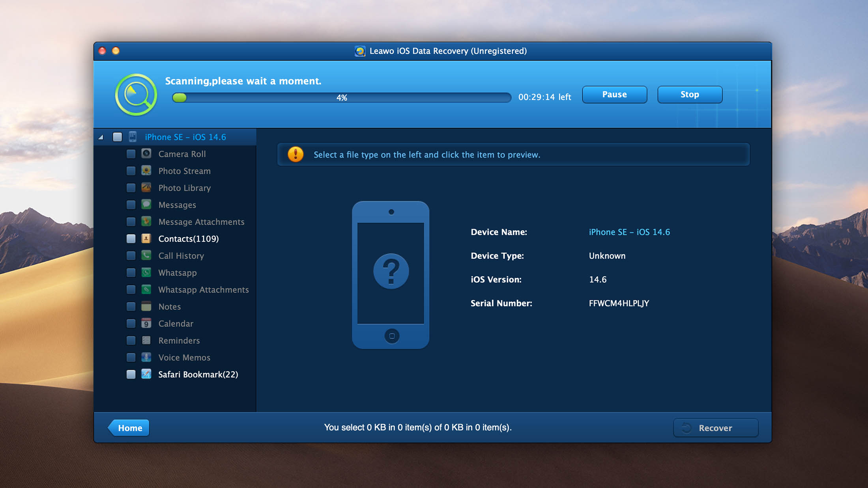Screen dimensions: 868x488
Task: Collapse the iPhone SE device tree
Action: click(x=101, y=137)
